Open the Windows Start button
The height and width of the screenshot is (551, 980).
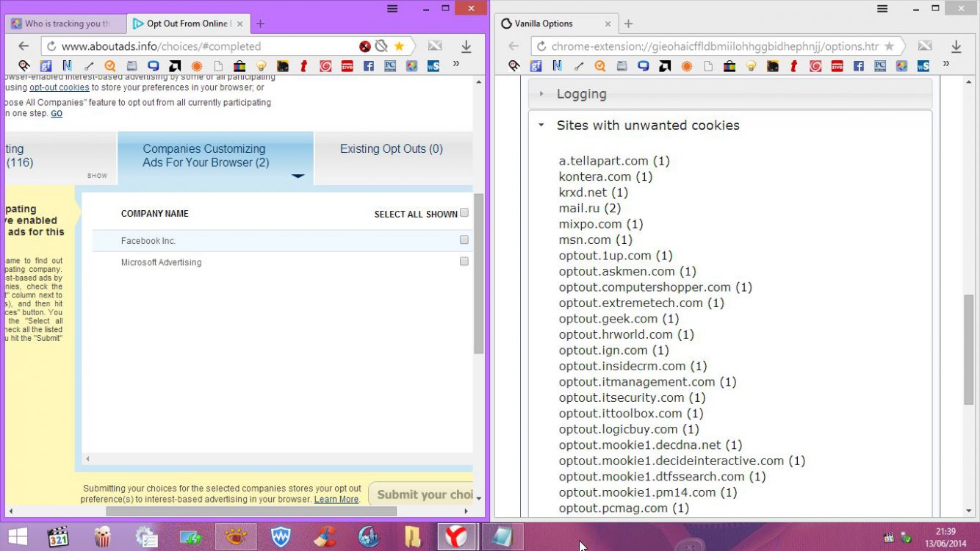tap(18, 537)
